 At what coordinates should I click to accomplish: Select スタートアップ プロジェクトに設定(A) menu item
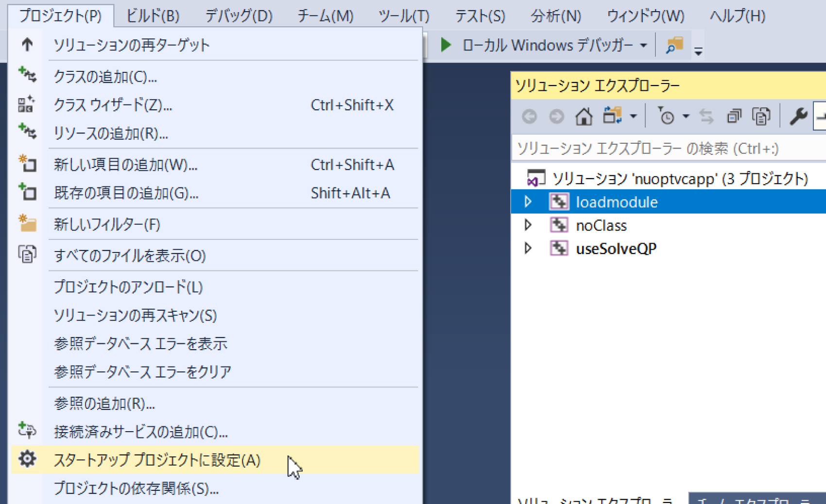(157, 460)
